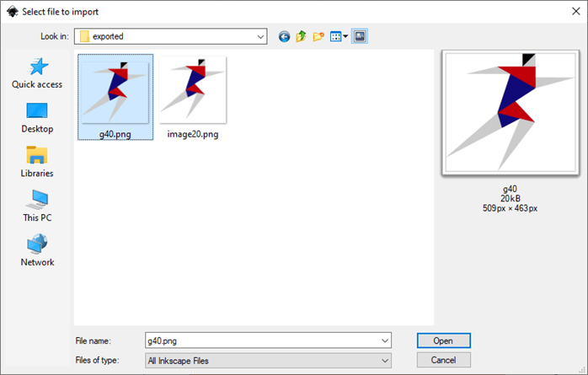Image resolution: width=588 pixels, height=375 pixels.
Task: Open the View Menu icon
Action: 335,36
